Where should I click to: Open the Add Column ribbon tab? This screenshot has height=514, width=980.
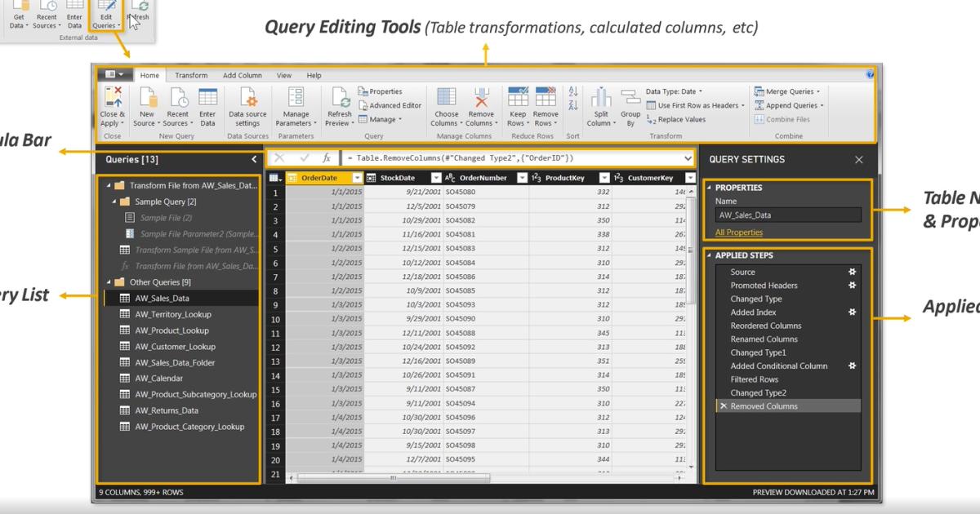(x=243, y=74)
